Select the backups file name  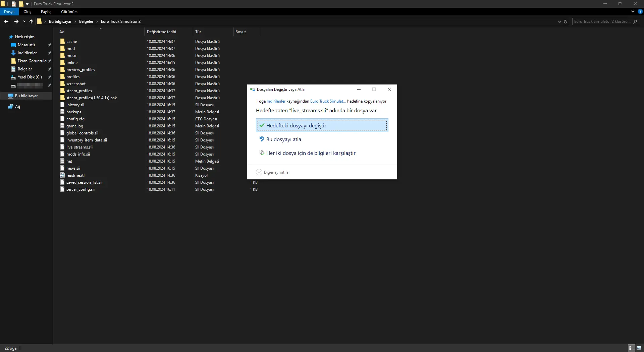pos(74,112)
